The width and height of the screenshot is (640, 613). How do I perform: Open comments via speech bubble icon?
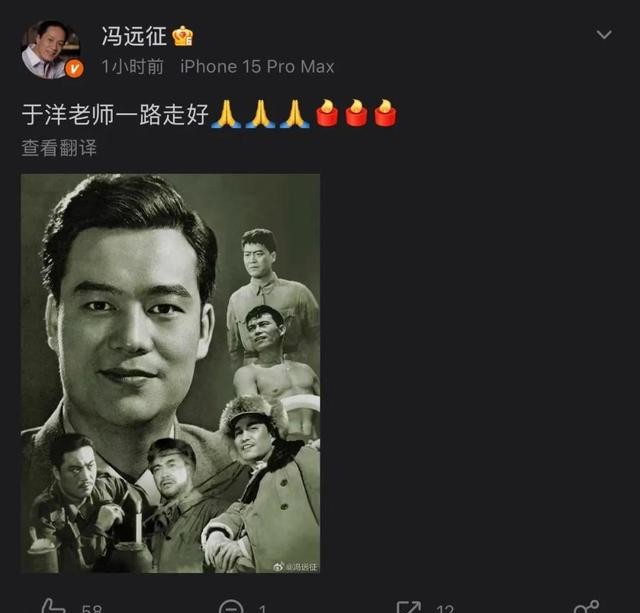click(x=231, y=607)
